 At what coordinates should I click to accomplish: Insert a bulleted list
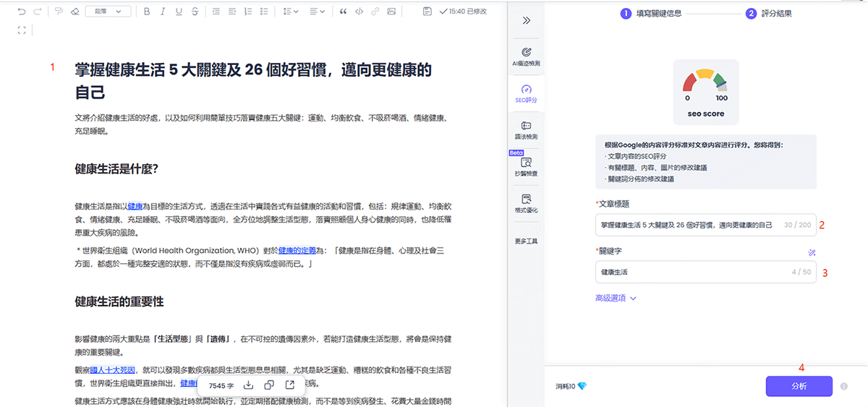(264, 12)
